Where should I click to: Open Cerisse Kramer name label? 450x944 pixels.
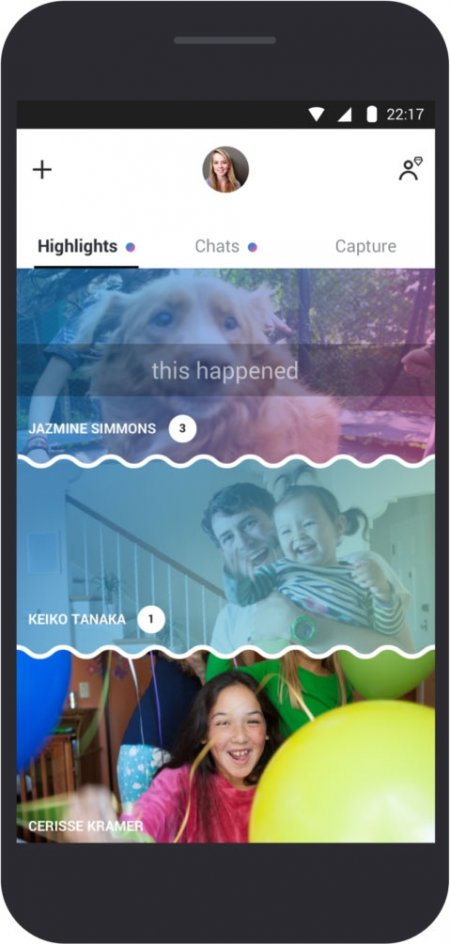coord(86,826)
